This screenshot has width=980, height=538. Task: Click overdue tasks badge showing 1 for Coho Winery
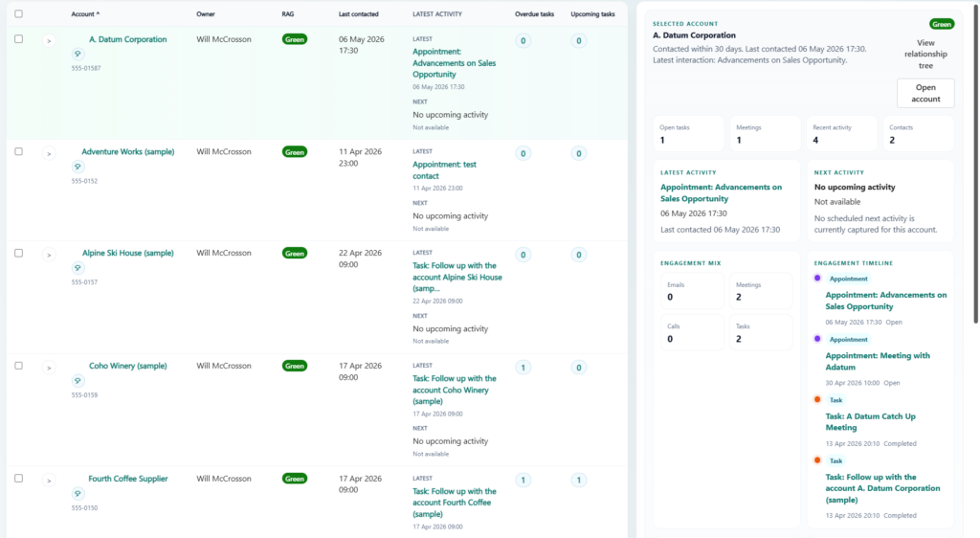[x=523, y=368]
